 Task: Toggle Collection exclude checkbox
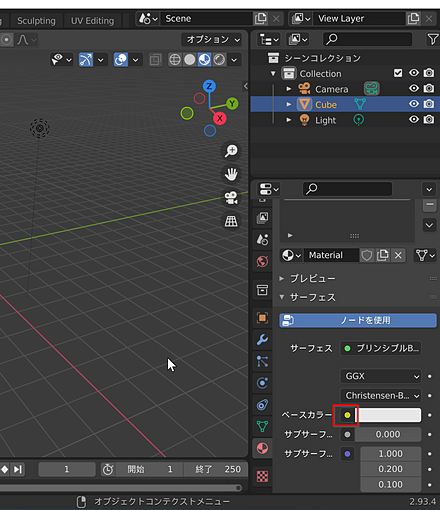(398, 73)
